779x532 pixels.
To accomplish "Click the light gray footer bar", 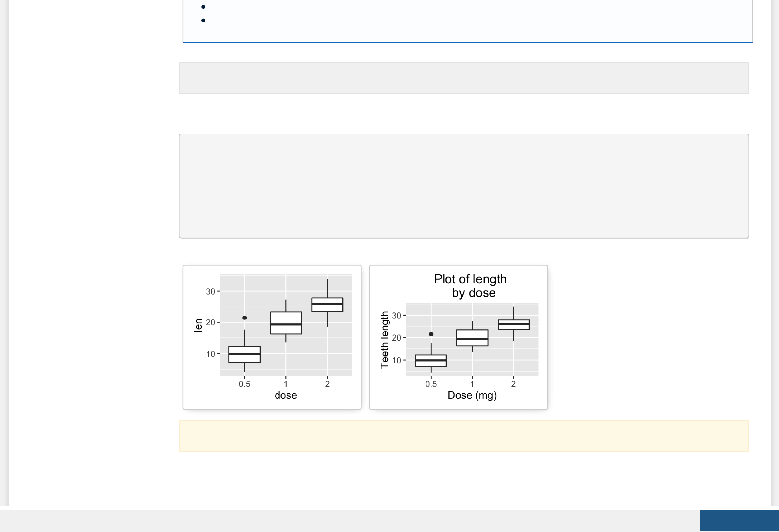I will click(x=347, y=521).
